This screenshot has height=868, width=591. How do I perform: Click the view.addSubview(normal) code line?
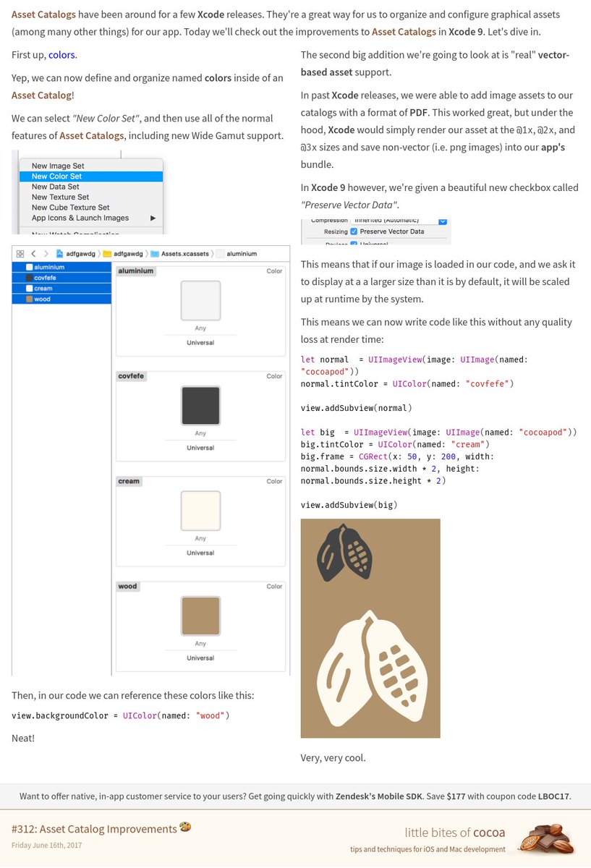[357, 408]
